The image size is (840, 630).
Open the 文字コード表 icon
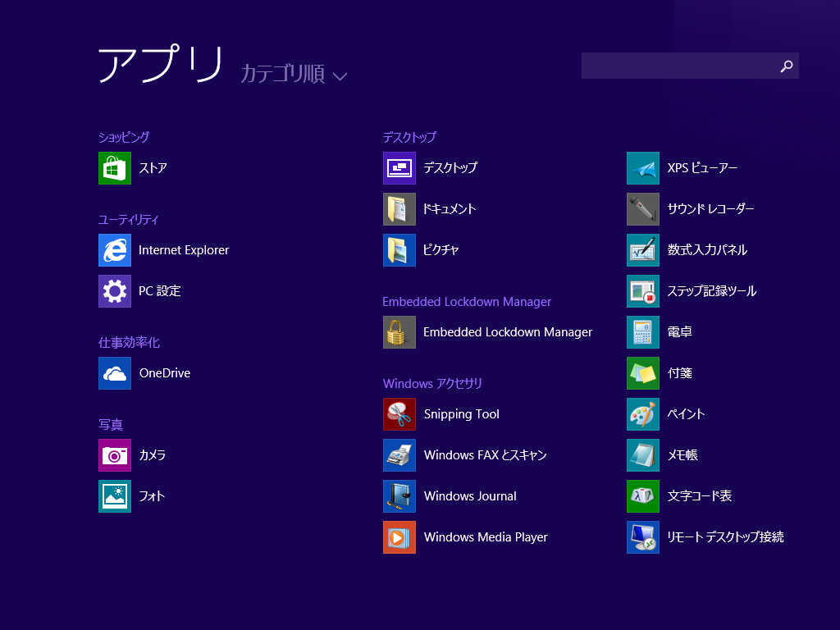(x=643, y=496)
